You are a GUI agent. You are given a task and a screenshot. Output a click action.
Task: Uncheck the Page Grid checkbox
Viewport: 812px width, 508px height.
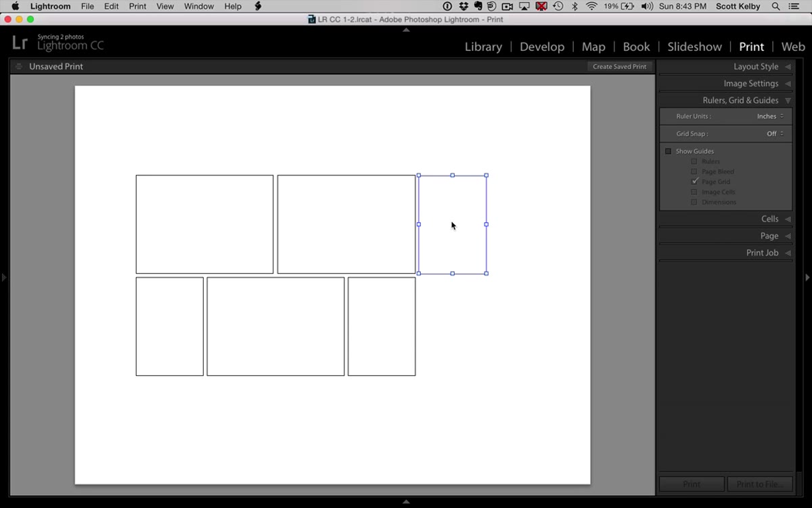point(694,182)
